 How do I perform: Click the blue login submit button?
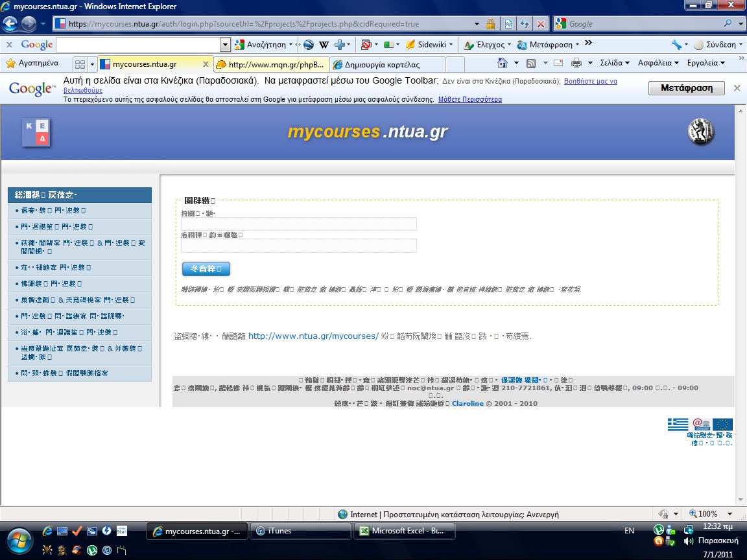pyautogui.click(x=206, y=268)
